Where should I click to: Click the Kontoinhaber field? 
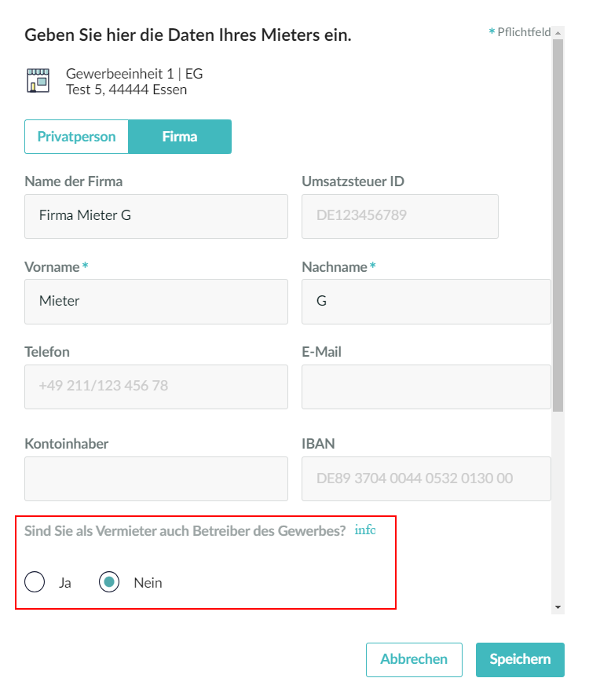coord(156,478)
